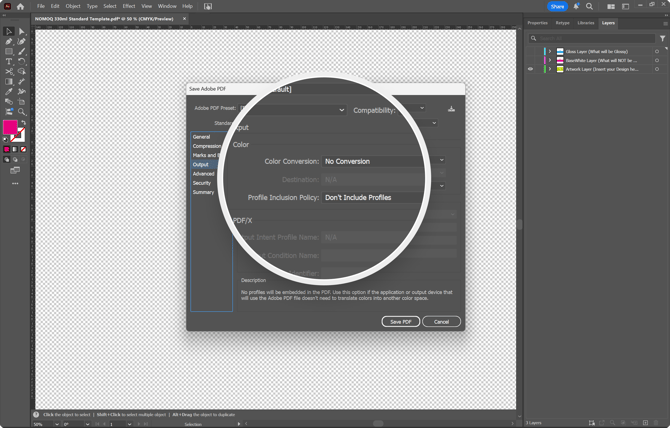This screenshot has height=428, width=670.
Task: Switch to the Libraries panel tab
Action: pyautogui.click(x=586, y=22)
